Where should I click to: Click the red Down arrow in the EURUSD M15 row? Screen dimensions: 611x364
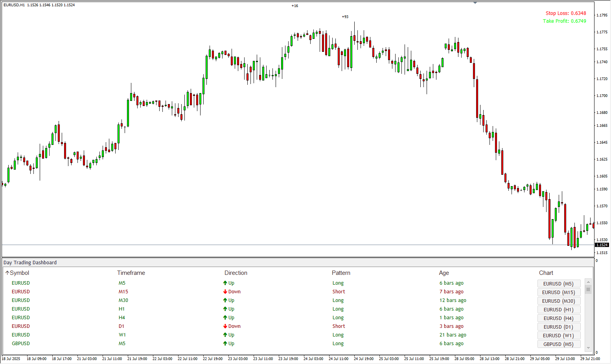point(225,292)
